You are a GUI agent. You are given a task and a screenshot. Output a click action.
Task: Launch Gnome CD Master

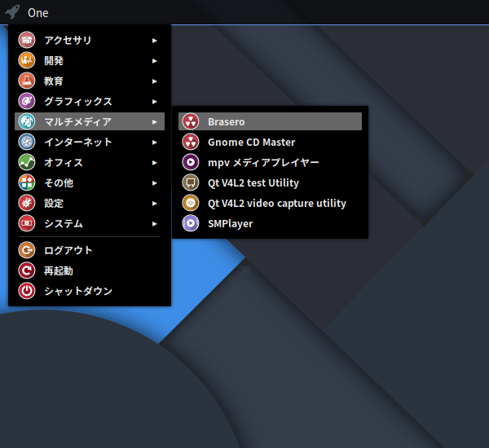pyautogui.click(x=270, y=142)
